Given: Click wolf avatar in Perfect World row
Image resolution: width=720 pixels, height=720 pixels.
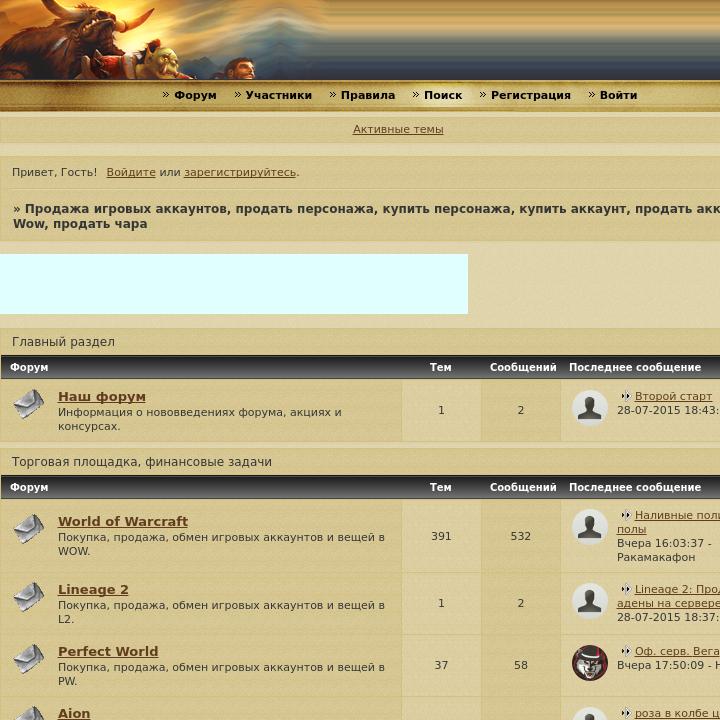Looking at the screenshot, I should pyautogui.click(x=590, y=663).
